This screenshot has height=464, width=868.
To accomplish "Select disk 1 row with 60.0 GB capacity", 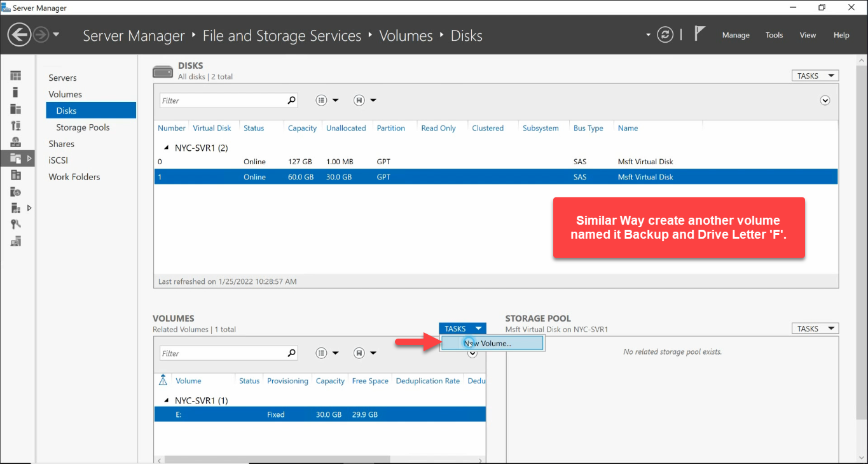I will 496,177.
